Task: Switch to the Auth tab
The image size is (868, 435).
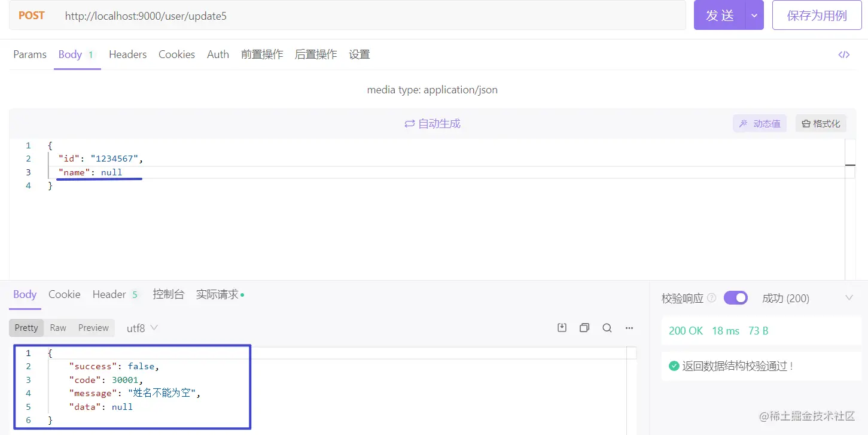Action: 218,54
